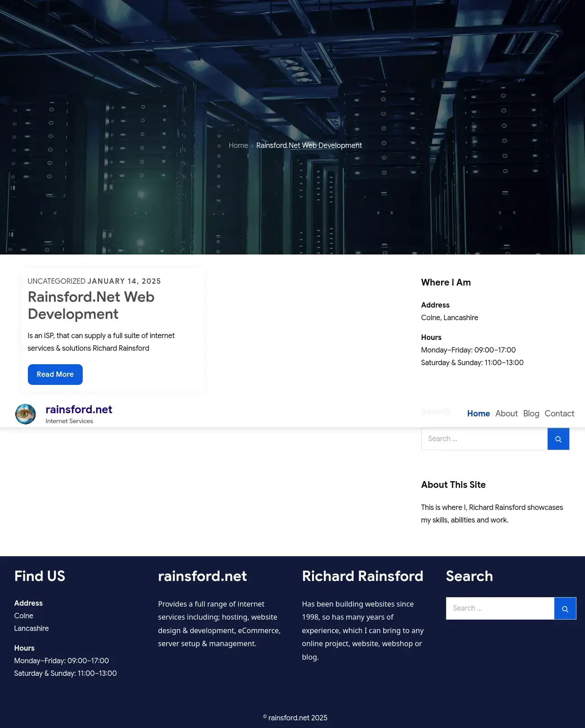Click the footer Lancashire address line
Screen dimensions: 585x728
(31, 629)
